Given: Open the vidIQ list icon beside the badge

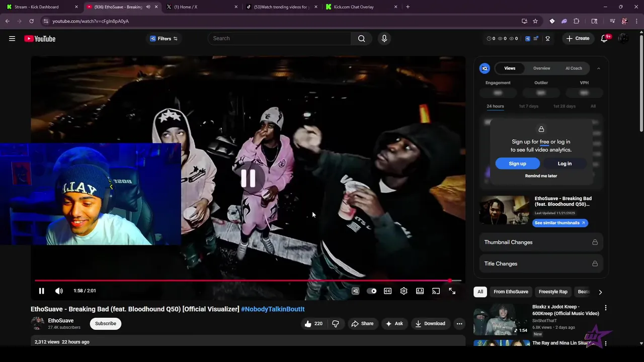Looking at the screenshot, I should 536,39.
